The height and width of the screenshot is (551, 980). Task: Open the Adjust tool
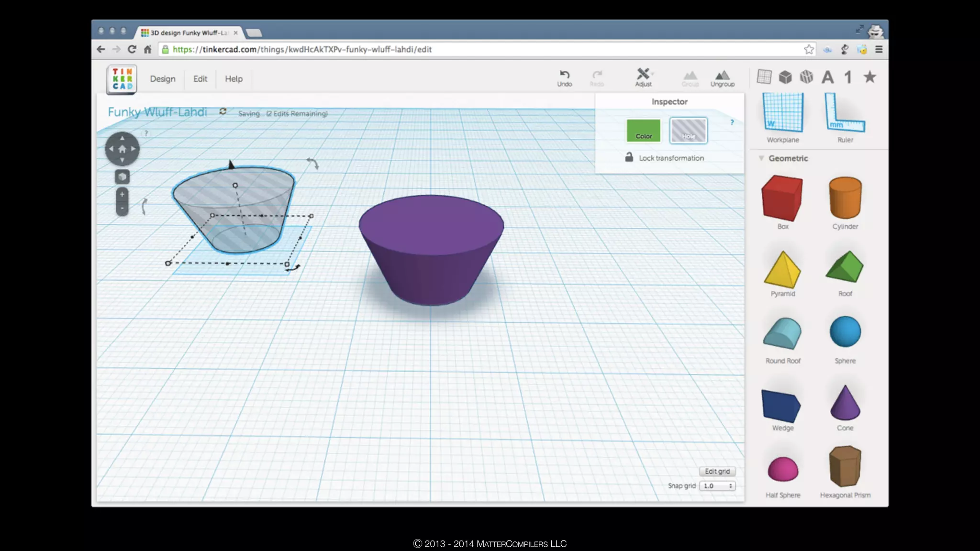(643, 77)
